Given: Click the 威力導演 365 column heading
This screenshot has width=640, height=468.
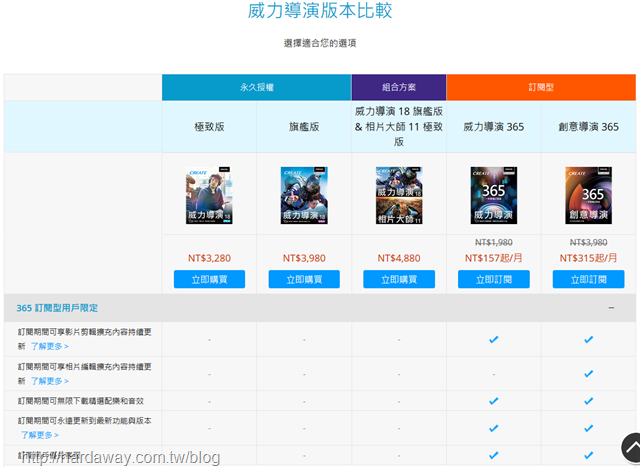Looking at the screenshot, I should pos(493,127).
